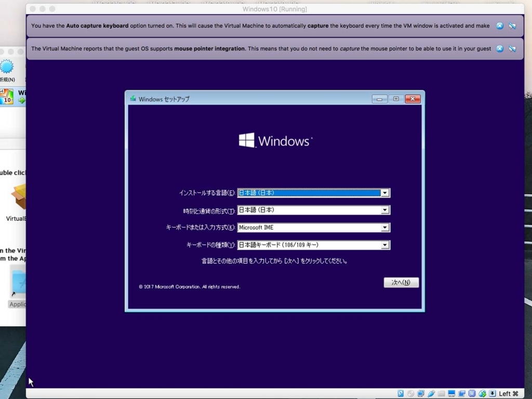Open the USB devices status icon
The width and height of the screenshot is (532, 399).
point(431,393)
